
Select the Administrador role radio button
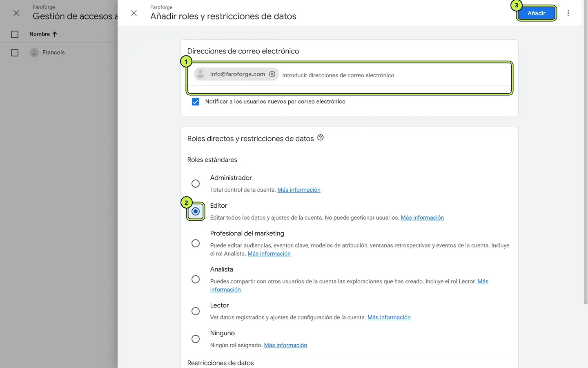pyautogui.click(x=196, y=184)
